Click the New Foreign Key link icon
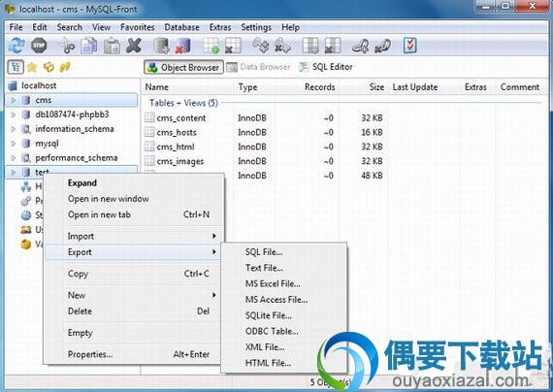 tap(361, 46)
